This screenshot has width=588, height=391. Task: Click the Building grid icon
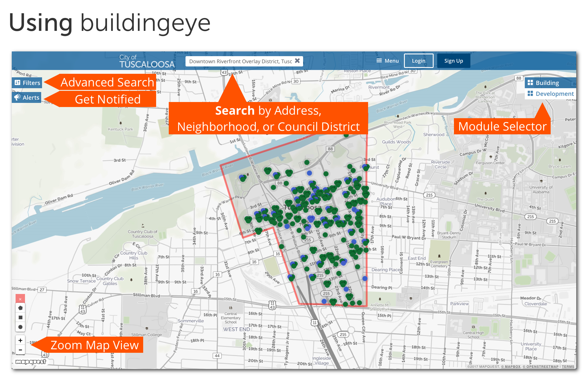pyautogui.click(x=530, y=83)
